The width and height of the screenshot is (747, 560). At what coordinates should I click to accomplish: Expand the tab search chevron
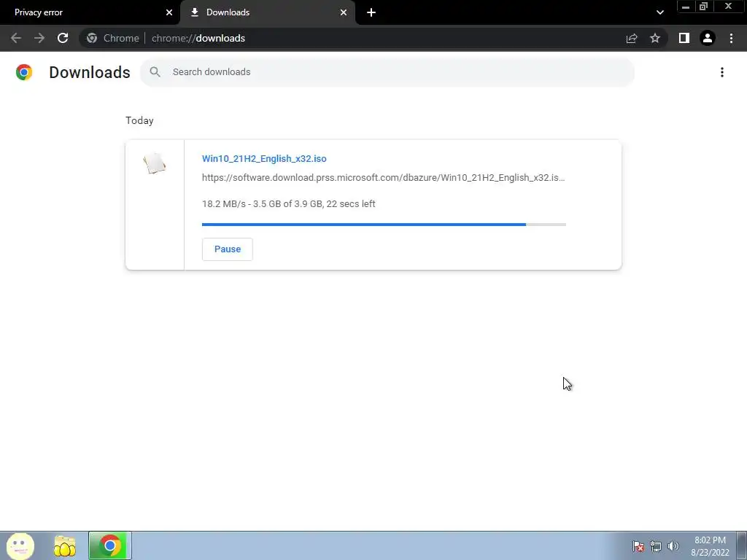pyautogui.click(x=659, y=12)
